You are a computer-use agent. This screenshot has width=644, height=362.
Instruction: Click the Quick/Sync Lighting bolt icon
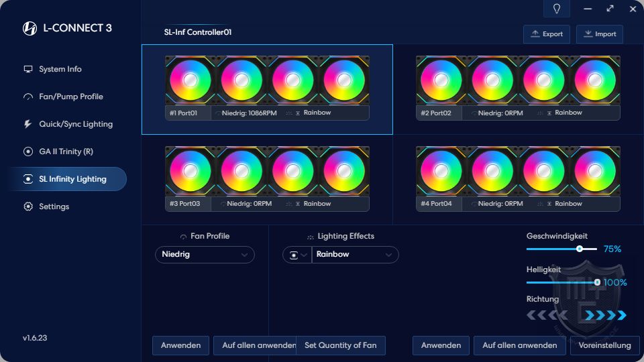(x=28, y=124)
